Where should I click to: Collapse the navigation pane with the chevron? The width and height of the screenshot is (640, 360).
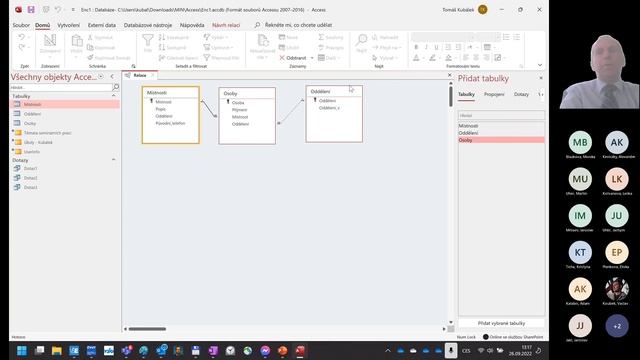click(x=112, y=77)
